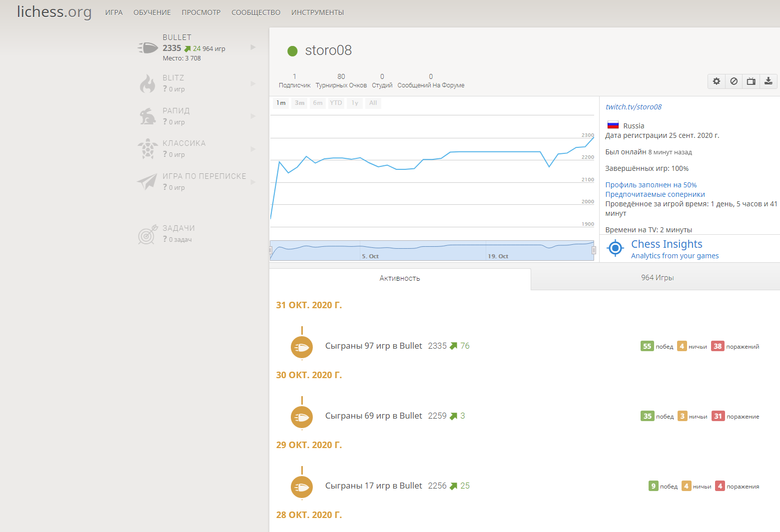Screen dimensions: 780x532
Task: Open the twitch.tv/storo08 link
Action: (633, 107)
